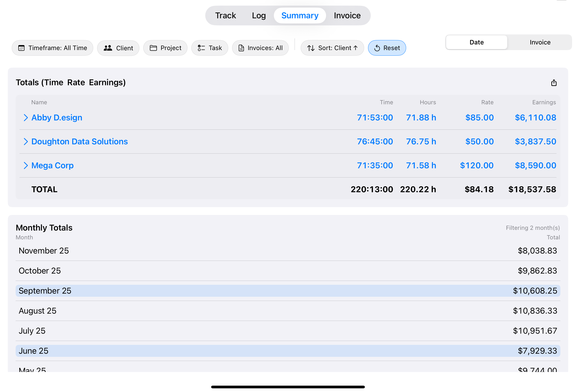Viewport: 576px width, 392px height.
Task: Open the Log tab
Action: (x=258, y=15)
